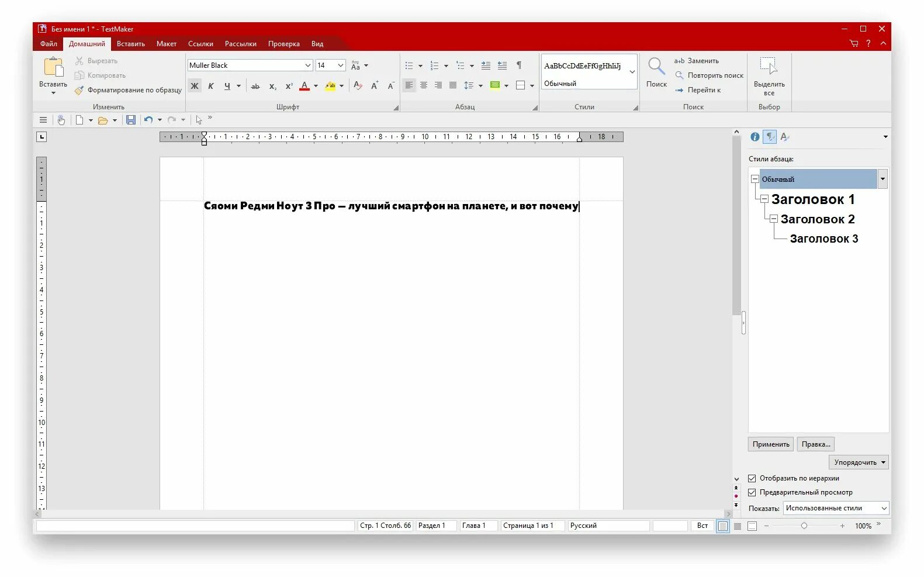Expand the styles gallery dropdown
924x577 pixels.
tap(632, 72)
